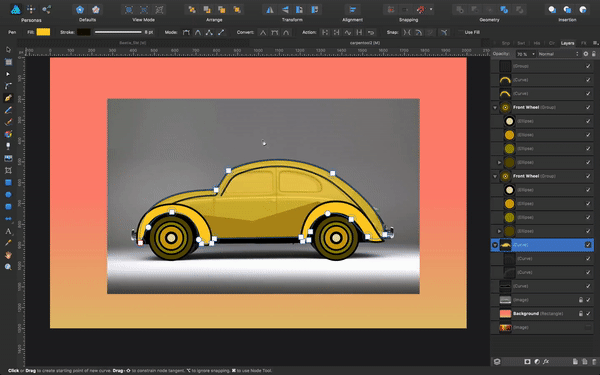Screen dimensions: 600x375
Task: Switch to the Designer persona icon
Action: pos(16,10)
